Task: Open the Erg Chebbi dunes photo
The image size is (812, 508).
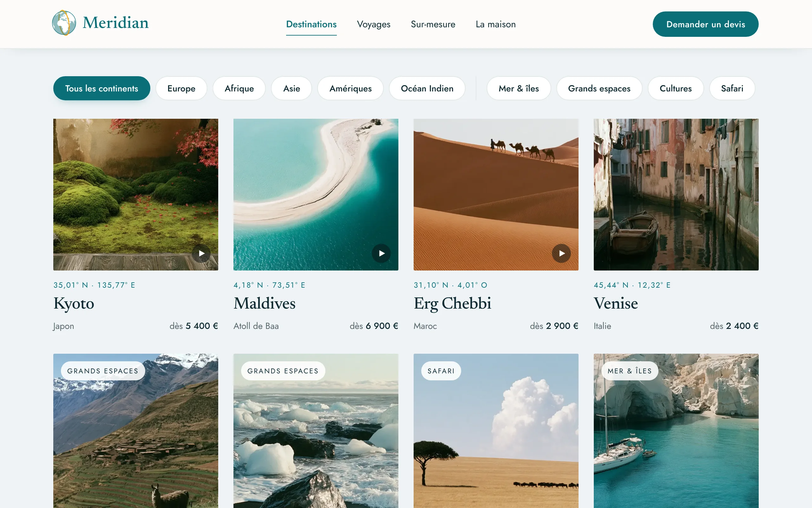Action: 496,195
